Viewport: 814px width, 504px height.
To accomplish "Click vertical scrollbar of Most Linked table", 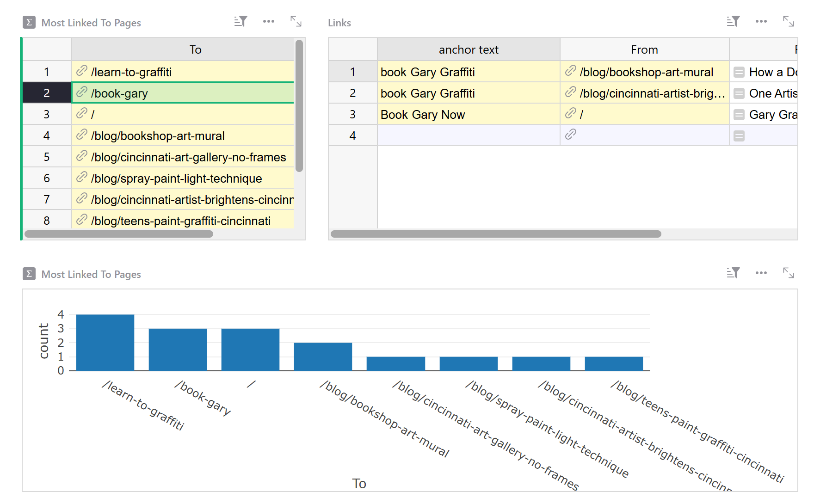I will coord(299,106).
